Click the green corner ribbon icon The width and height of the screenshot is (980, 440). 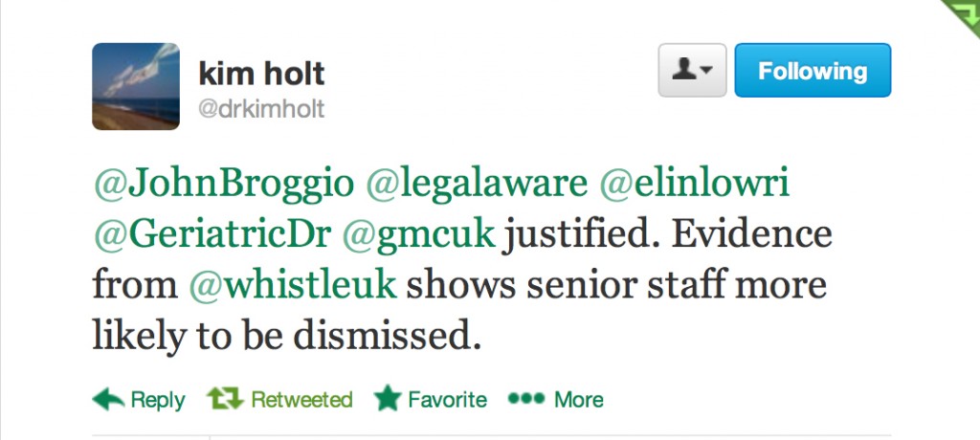click(x=964, y=13)
